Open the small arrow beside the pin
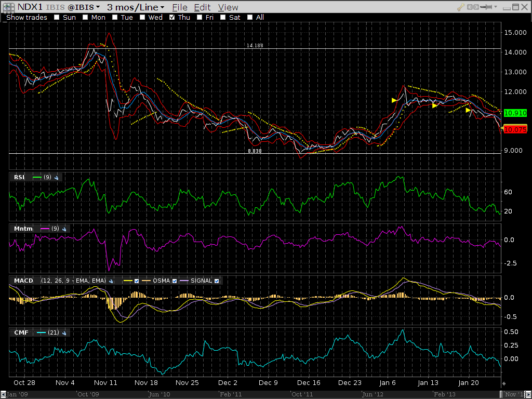The height and width of the screenshot is (399, 532). point(496,7)
